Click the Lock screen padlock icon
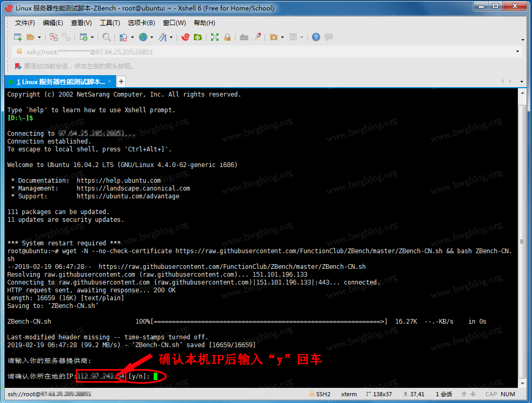 [227, 37]
